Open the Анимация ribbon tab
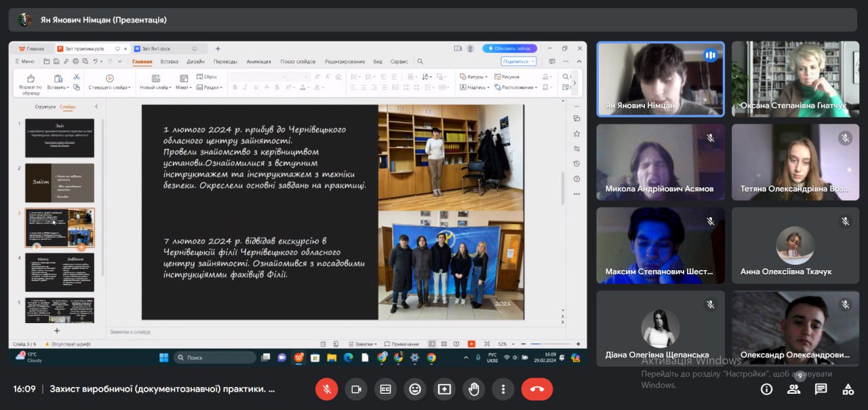Image resolution: width=868 pixels, height=410 pixels. point(259,61)
